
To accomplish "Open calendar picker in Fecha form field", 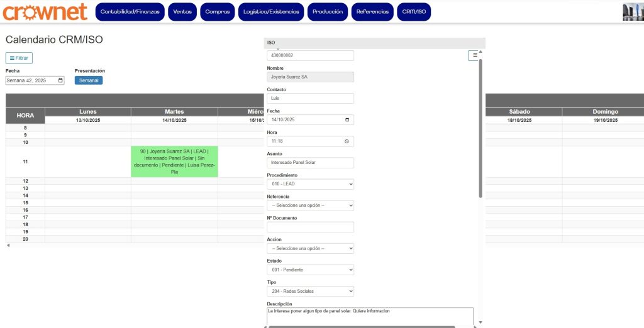I will tap(347, 120).
